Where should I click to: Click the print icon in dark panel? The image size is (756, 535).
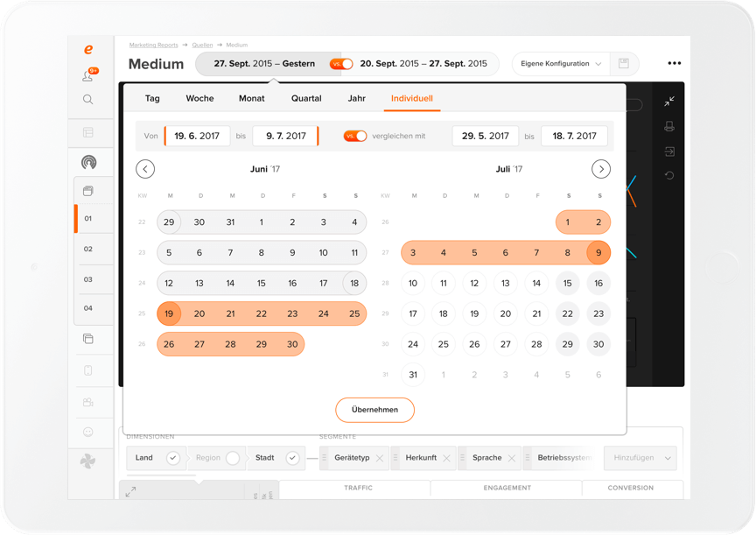pyautogui.click(x=669, y=127)
